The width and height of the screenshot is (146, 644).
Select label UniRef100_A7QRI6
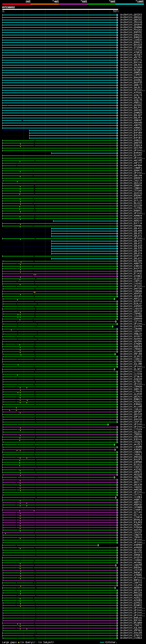point(131,53)
